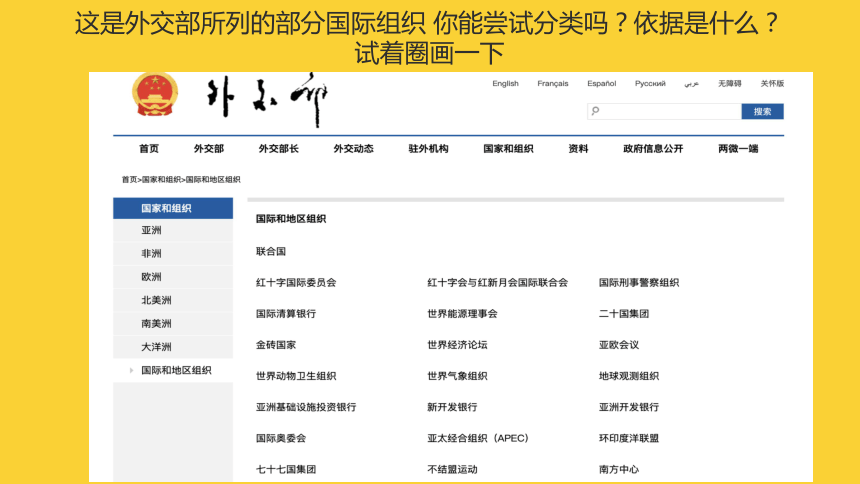Open the 政府信息公开 nav menu item
This screenshot has width=860, height=484.
653,149
